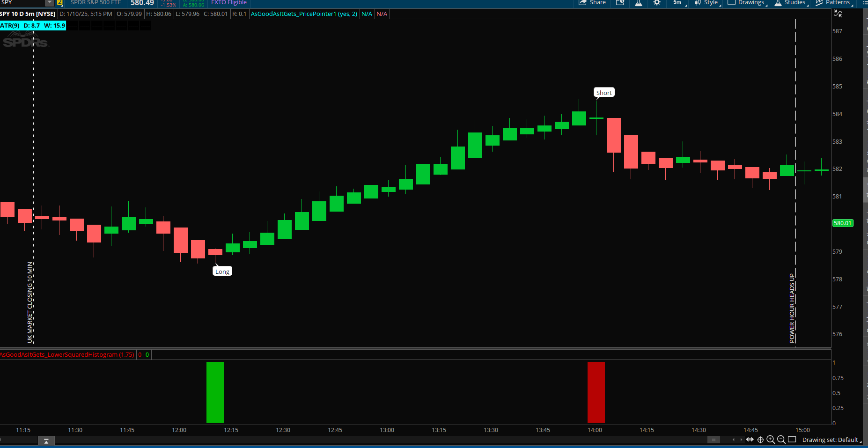Open the Style menu
Viewport: 868px width, 448px height.
click(707, 3)
